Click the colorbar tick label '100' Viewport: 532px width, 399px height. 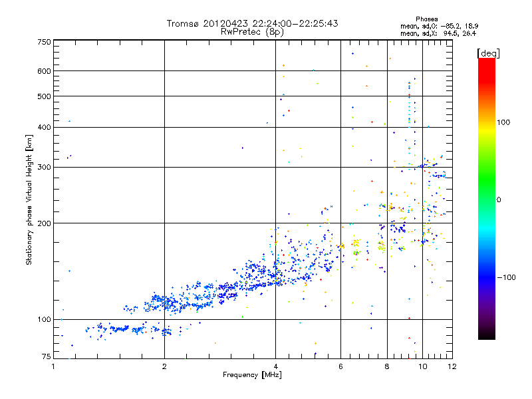click(x=503, y=122)
